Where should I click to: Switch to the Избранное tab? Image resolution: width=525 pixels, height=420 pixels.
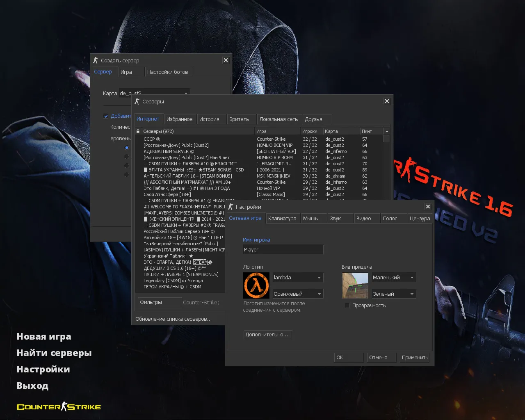pos(180,119)
